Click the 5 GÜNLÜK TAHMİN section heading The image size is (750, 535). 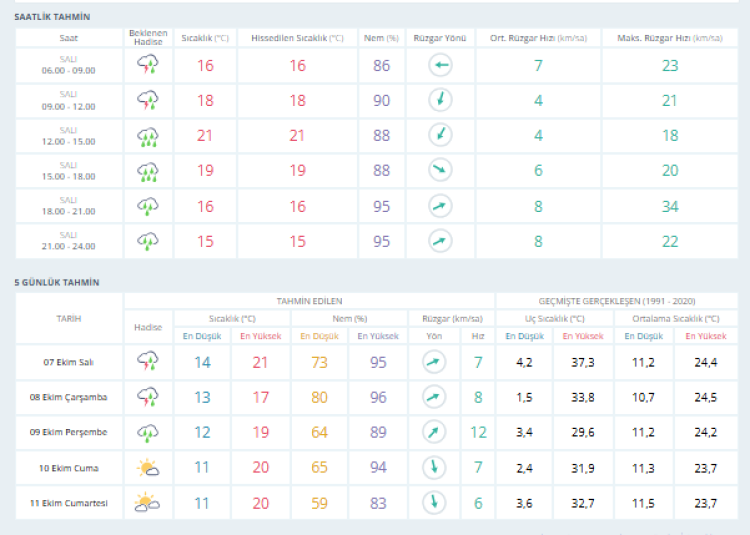(x=56, y=283)
